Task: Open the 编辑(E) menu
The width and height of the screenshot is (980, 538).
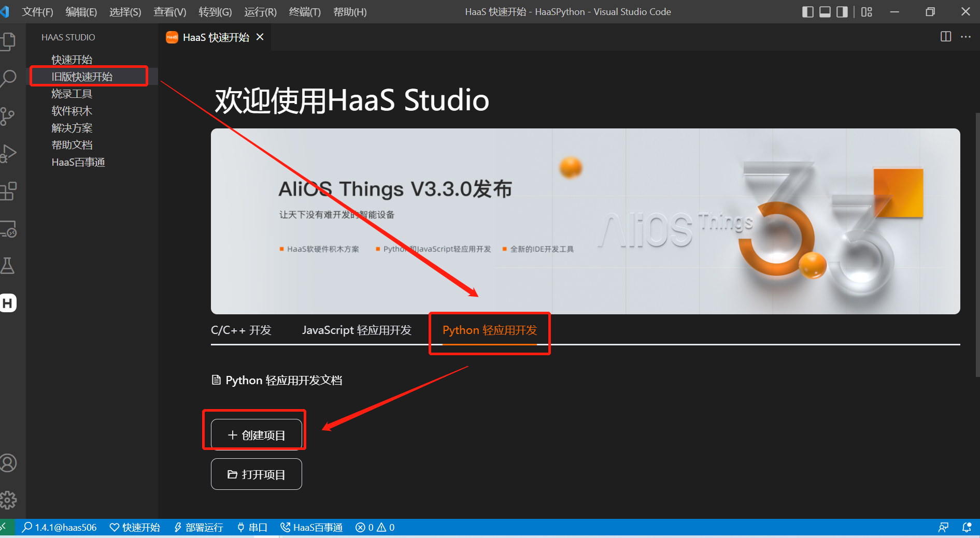Action: (x=81, y=12)
